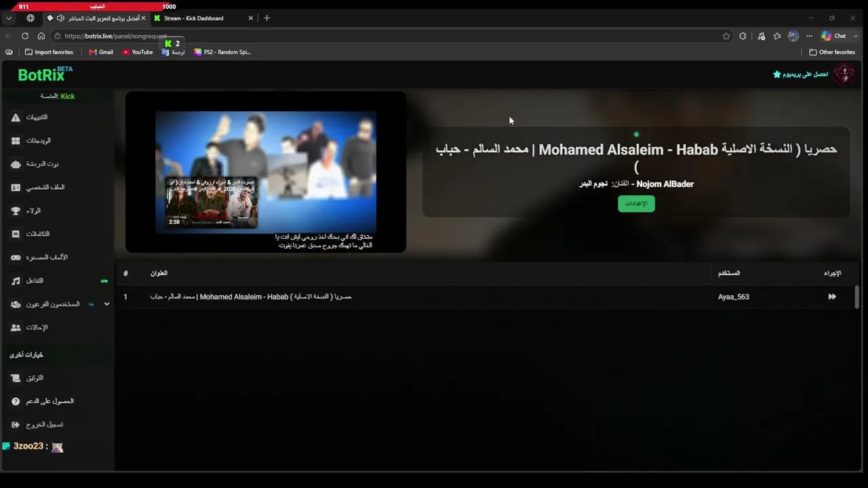Reload the page with the refresh icon
Image resolution: width=868 pixels, height=488 pixels.
coord(25,36)
